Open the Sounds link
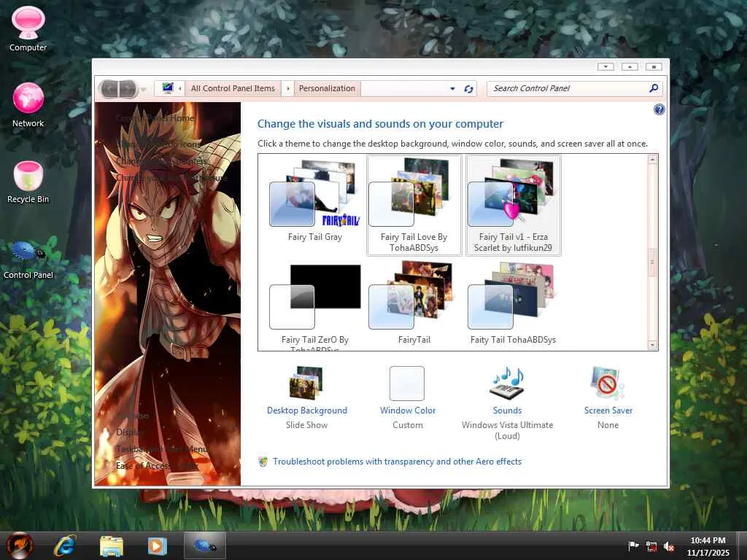 [508, 411]
